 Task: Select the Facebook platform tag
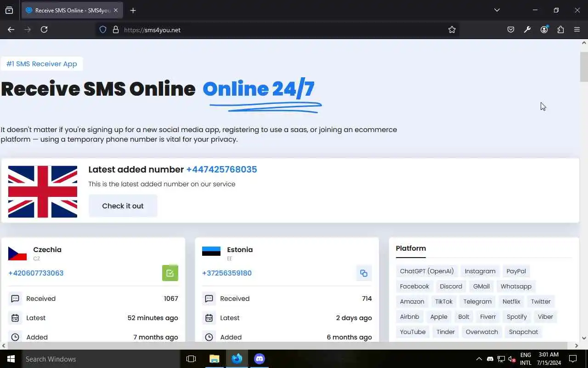(414, 286)
